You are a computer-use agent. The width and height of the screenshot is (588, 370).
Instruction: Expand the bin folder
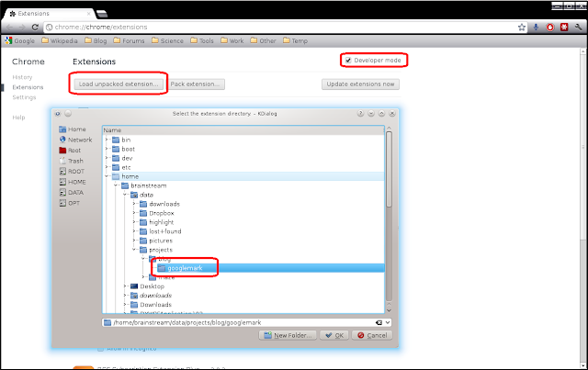point(107,140)
